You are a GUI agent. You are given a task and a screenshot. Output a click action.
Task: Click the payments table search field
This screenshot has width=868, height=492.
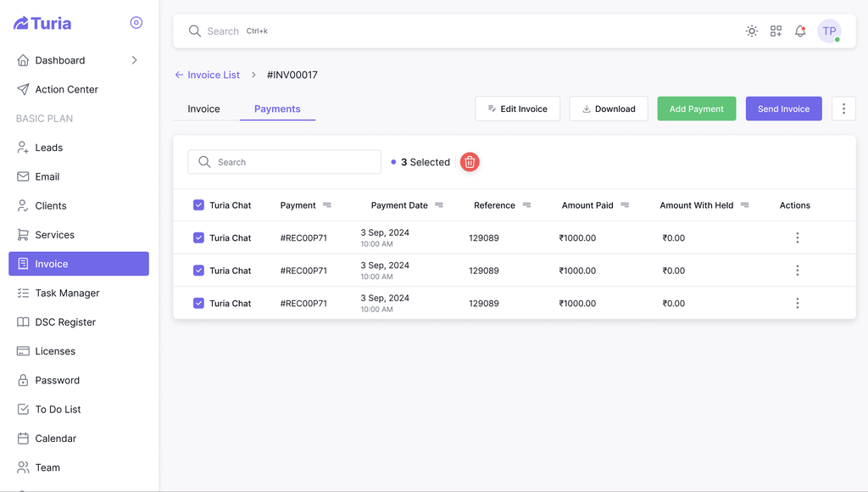coord(284,161)
